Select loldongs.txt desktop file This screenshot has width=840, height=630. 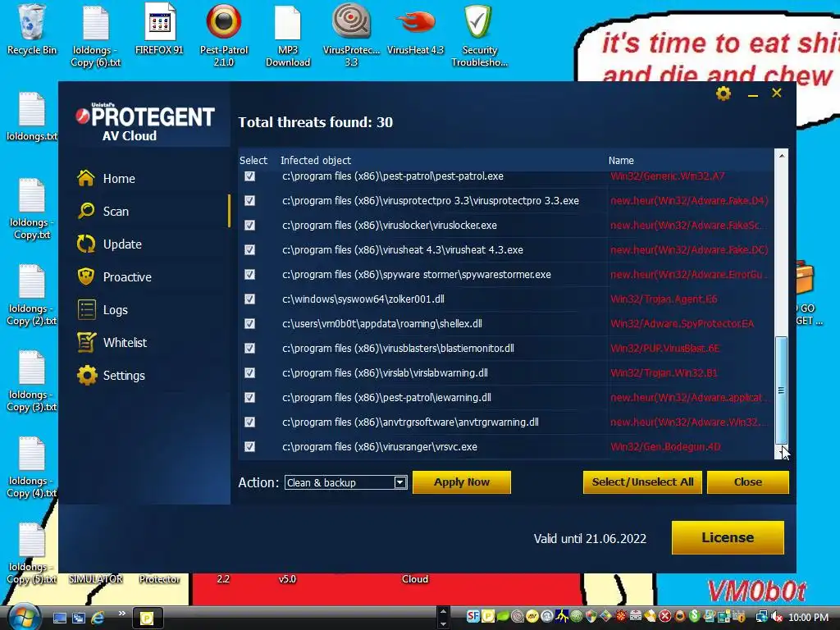32,116
